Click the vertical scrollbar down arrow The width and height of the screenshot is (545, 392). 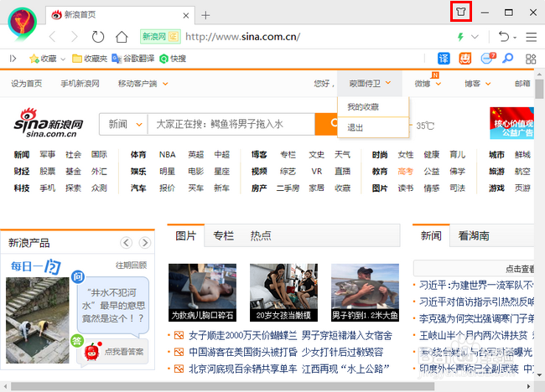point(539,374)
